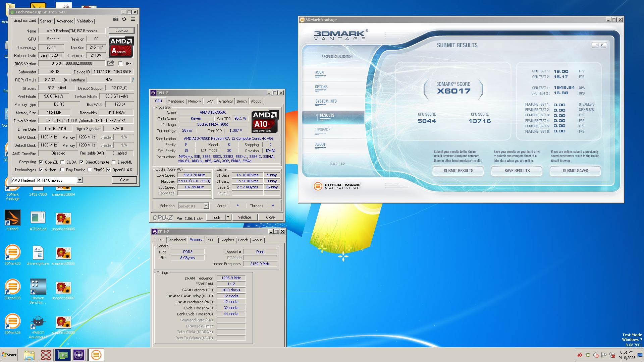Open 3DMark06 desktop shortcut

pos(12,324)
